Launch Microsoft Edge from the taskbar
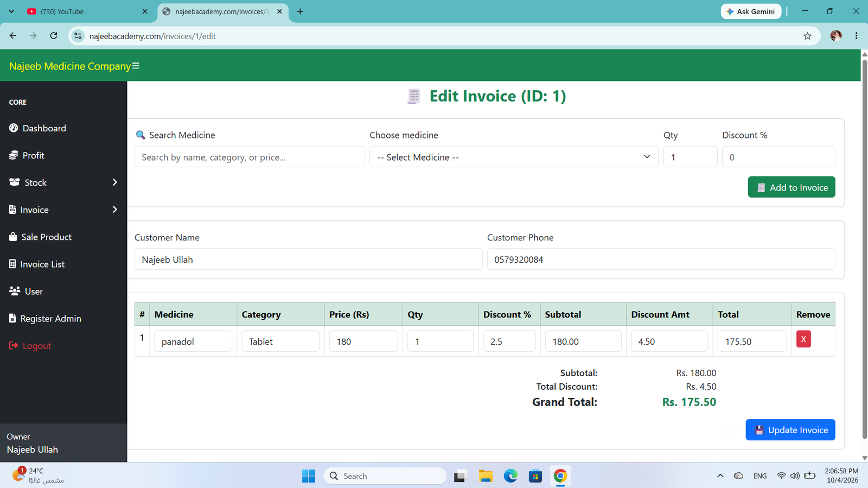The image size is (868, 488). click(510, 476)
